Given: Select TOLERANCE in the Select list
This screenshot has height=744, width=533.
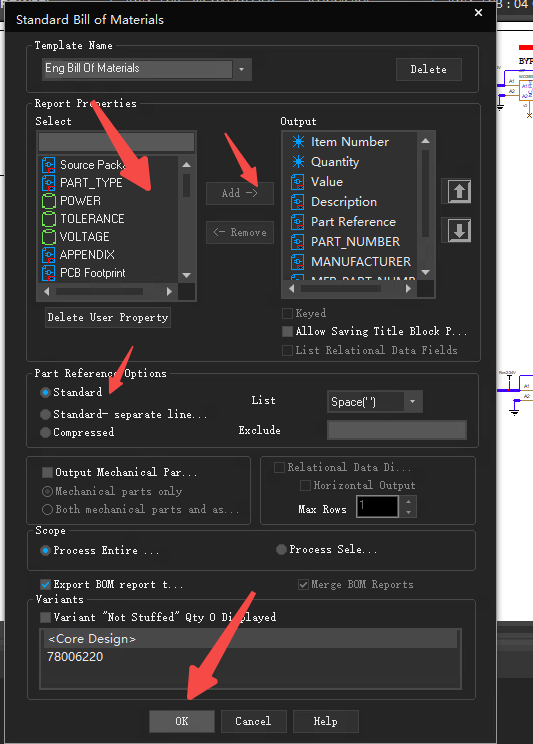Looking at the screenshot, I should (x=92, y=219).
